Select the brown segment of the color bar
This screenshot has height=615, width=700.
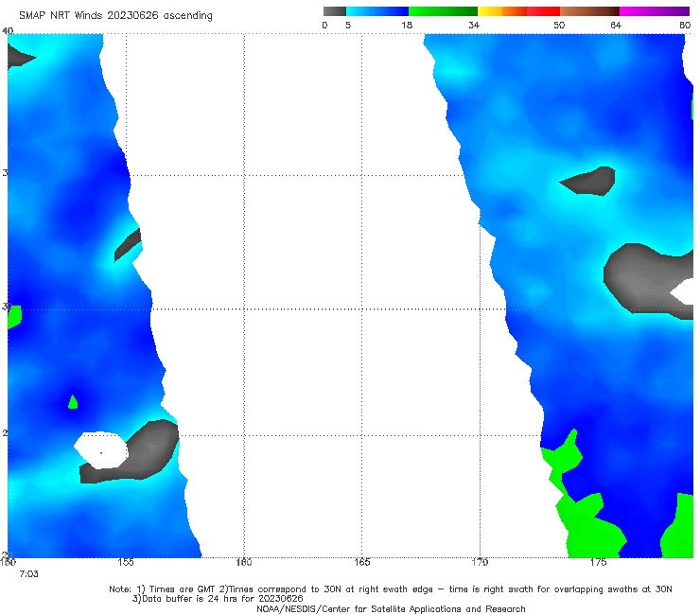coord(589,11)
